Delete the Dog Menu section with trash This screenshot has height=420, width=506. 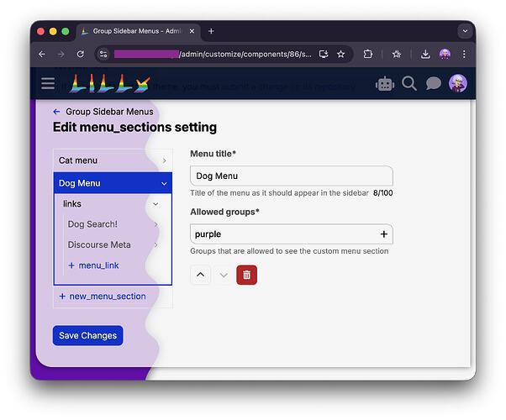pos(246,275)
